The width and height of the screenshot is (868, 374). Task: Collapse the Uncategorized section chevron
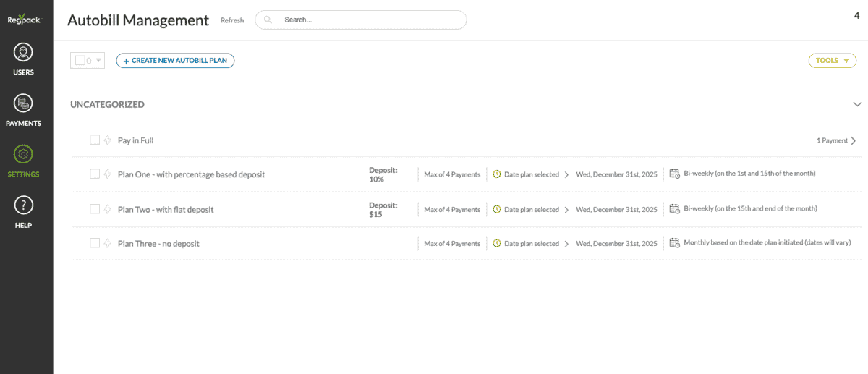click(x=857, y=104)
